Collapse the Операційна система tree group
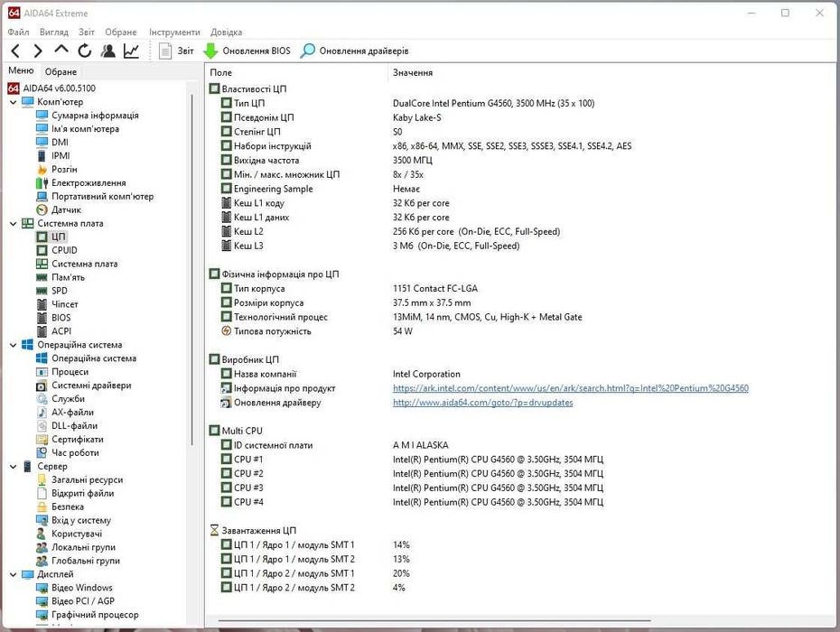 point(14,345)
